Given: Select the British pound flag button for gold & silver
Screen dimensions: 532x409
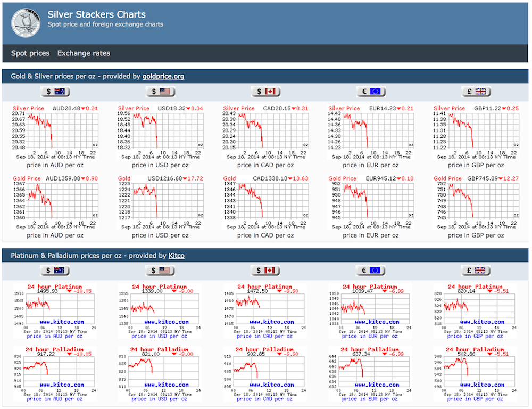Looking at the screenshot, I should [476, 92].
